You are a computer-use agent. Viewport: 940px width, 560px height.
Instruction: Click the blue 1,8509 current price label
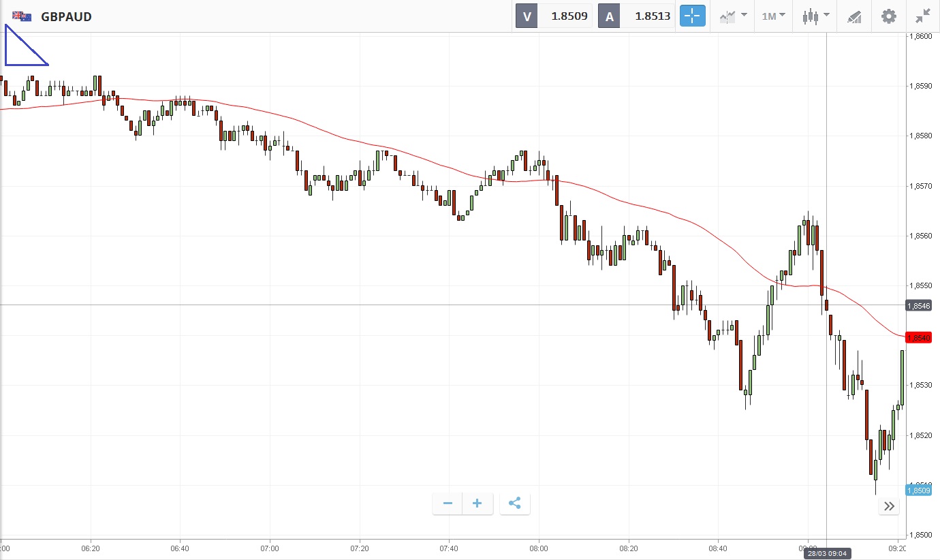point(918,490)
